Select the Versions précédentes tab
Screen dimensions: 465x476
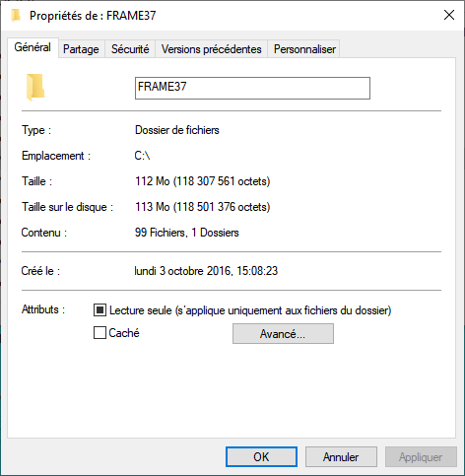pyautogui.click(x=212, y=49)
